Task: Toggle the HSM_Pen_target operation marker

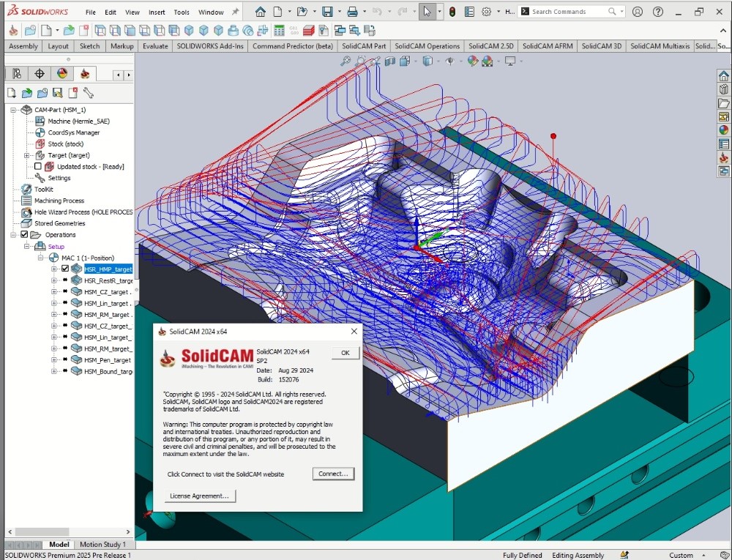Action: [x=65, y=360]
